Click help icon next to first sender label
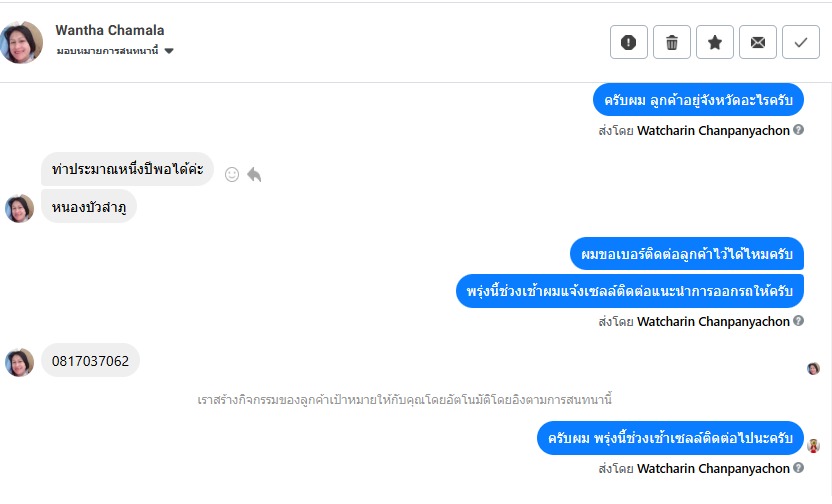 point(798,130)
